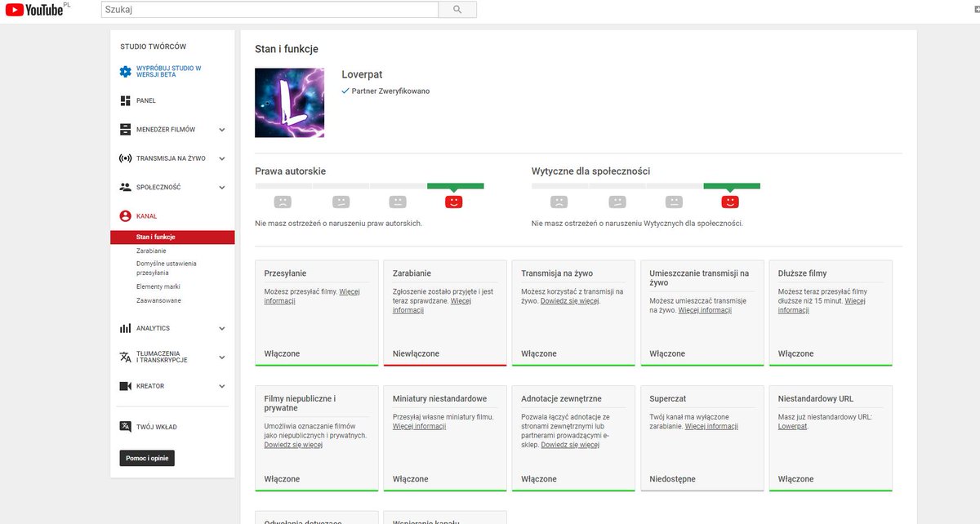
Task: Click the Twój wkład translate icon
Action: [125, 427]
